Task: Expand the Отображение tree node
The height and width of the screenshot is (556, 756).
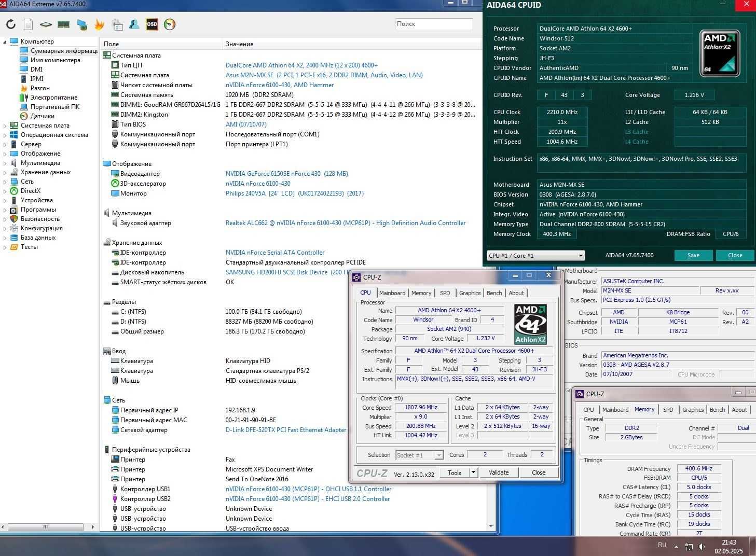Action: [5, 154]
